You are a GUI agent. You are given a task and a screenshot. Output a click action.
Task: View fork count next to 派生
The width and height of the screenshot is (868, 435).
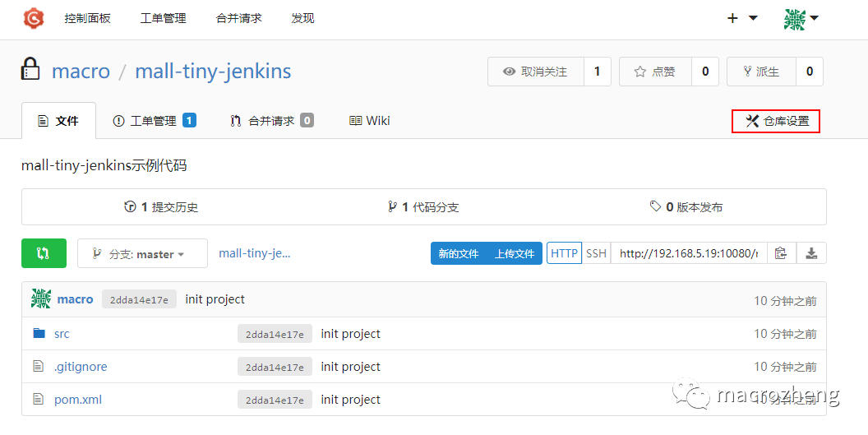point(810,72)
